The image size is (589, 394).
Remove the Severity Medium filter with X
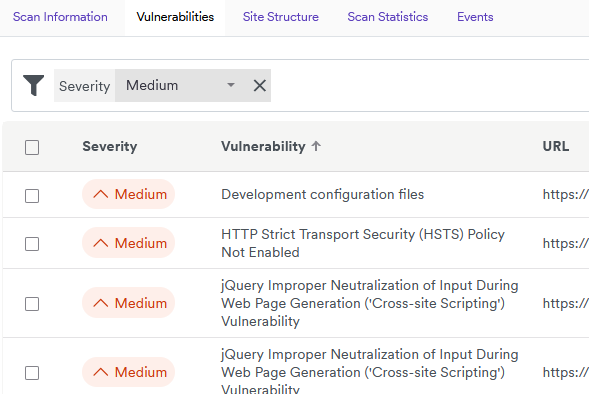[260, 85]
